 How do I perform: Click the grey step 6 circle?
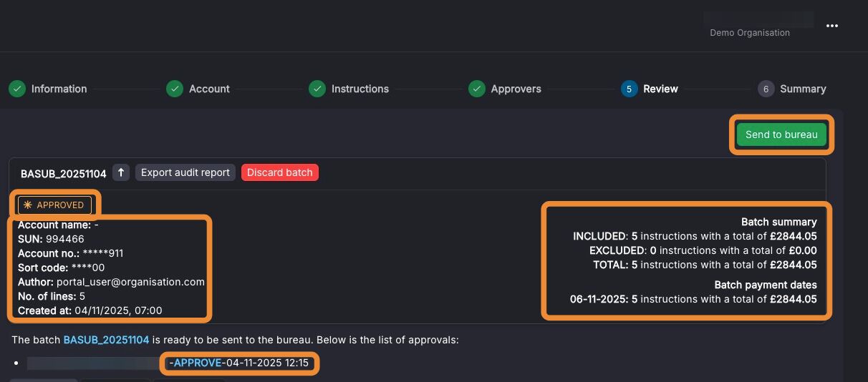(x=766, y=89)
